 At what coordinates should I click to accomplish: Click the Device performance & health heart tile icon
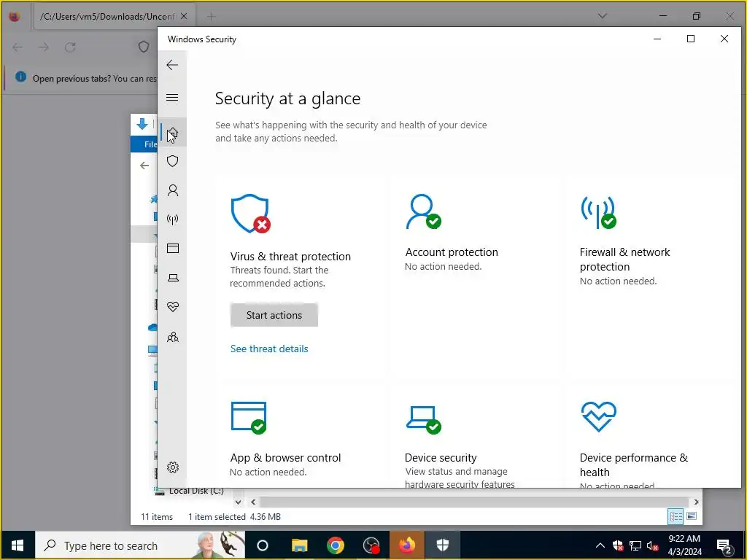tap(598, 416)
